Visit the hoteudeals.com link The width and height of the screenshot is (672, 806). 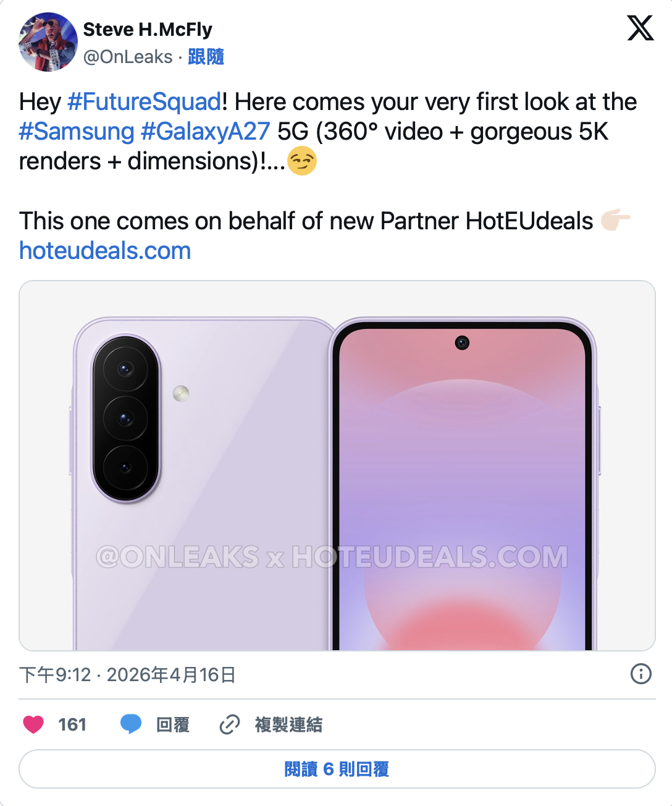pyautogui.click(x=105, y=250)
